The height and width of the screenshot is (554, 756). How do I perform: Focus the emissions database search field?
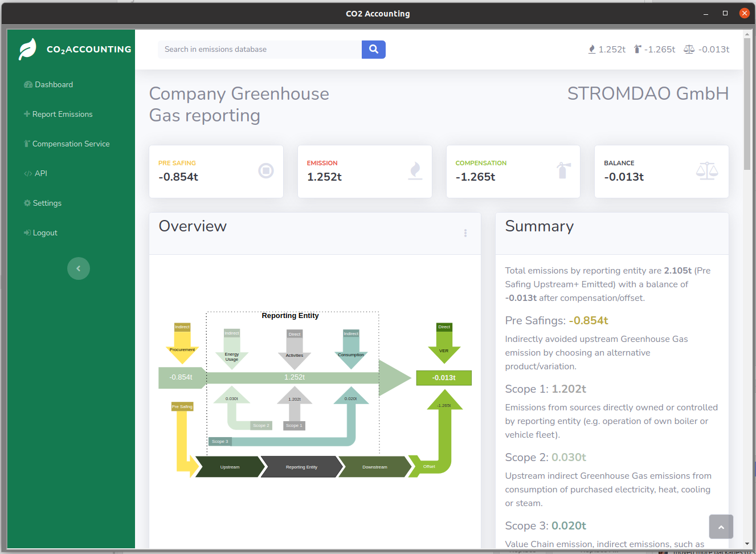pos(260,50)
